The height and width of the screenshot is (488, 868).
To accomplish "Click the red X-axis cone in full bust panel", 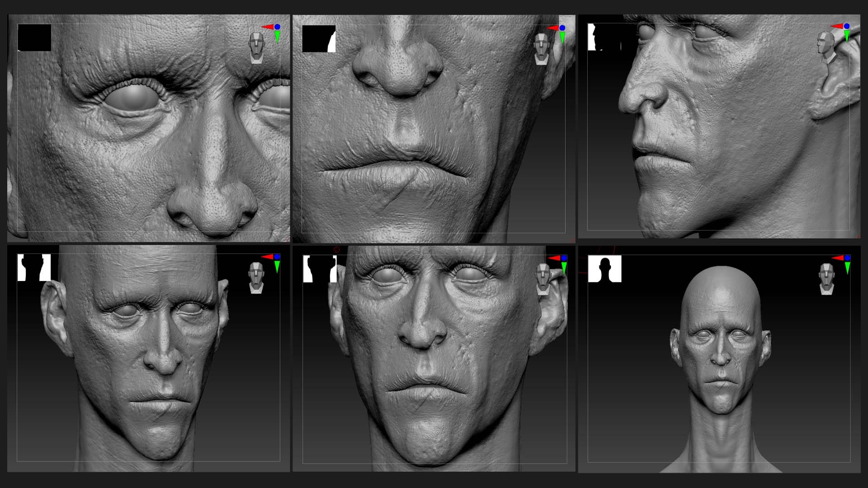I will pos(838,258).
